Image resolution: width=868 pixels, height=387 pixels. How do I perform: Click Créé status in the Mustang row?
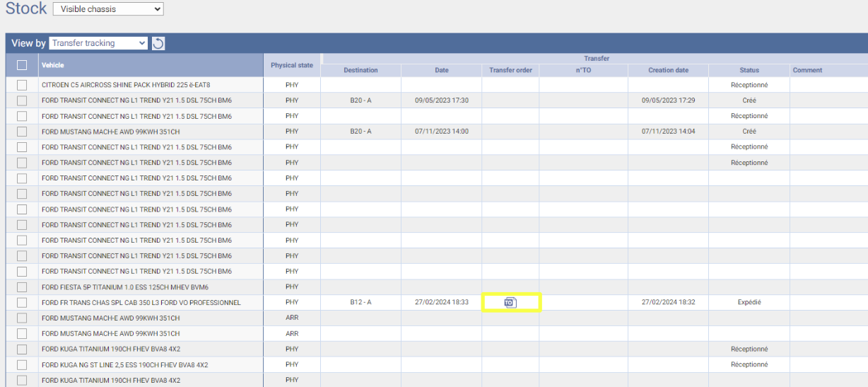(749, 132)
